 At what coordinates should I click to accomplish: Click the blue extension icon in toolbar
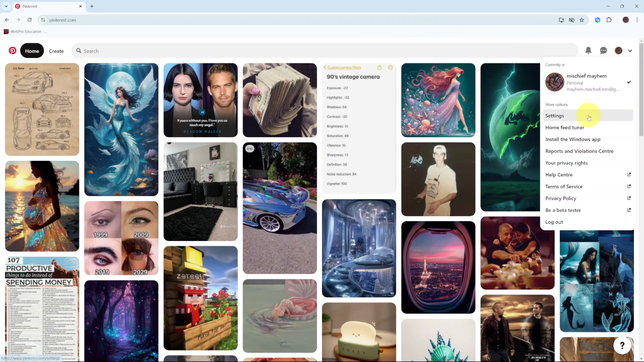[x=598, y=20]
